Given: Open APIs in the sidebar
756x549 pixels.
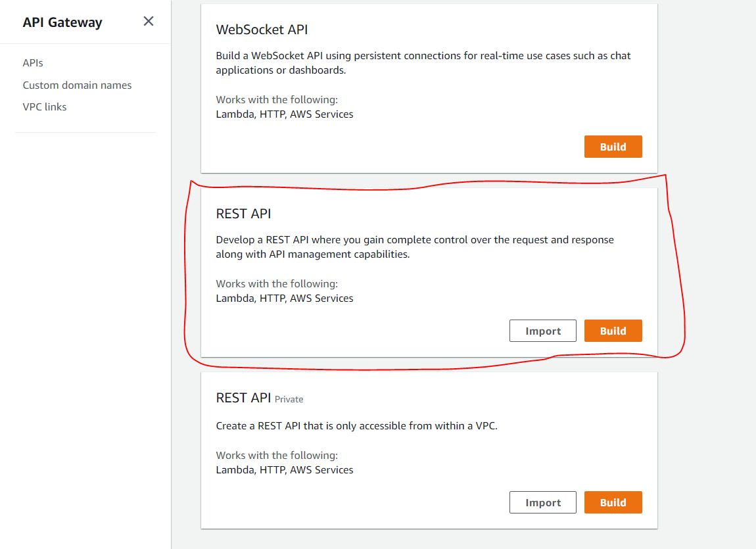Looking at the screenshot, I should pos(33,62).
